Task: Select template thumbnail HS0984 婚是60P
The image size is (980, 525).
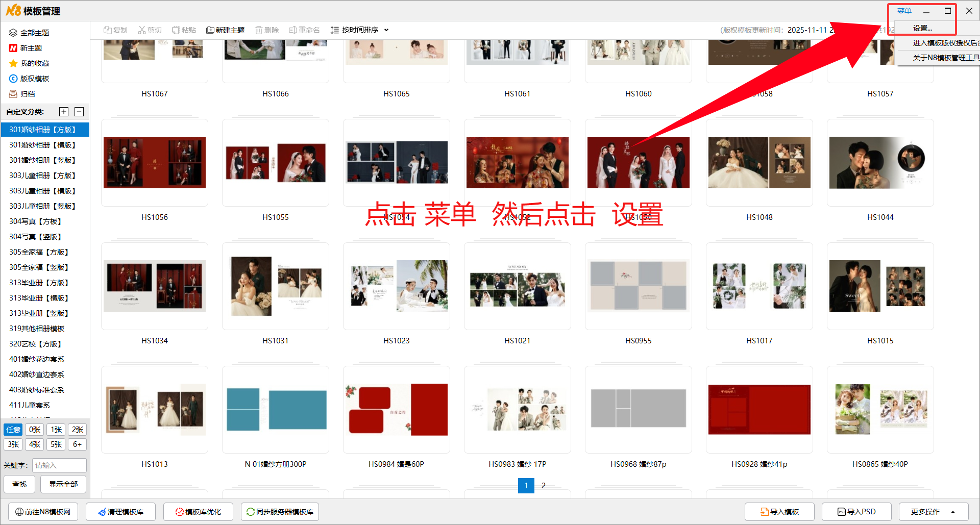Action: 397,410
